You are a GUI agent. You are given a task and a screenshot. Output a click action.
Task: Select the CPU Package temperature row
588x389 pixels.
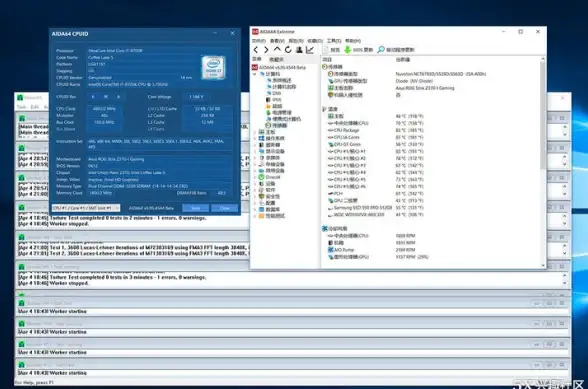(375, 130)
